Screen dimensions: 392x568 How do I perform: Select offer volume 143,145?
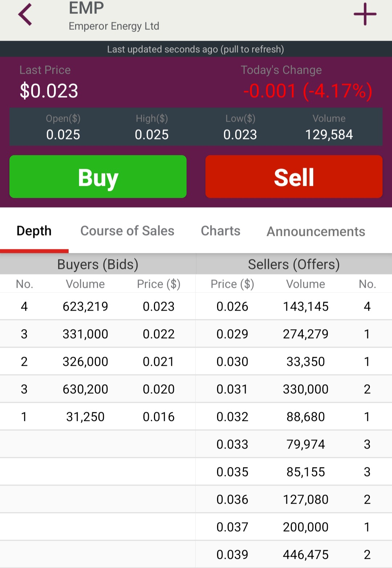(x=306, y=307)
